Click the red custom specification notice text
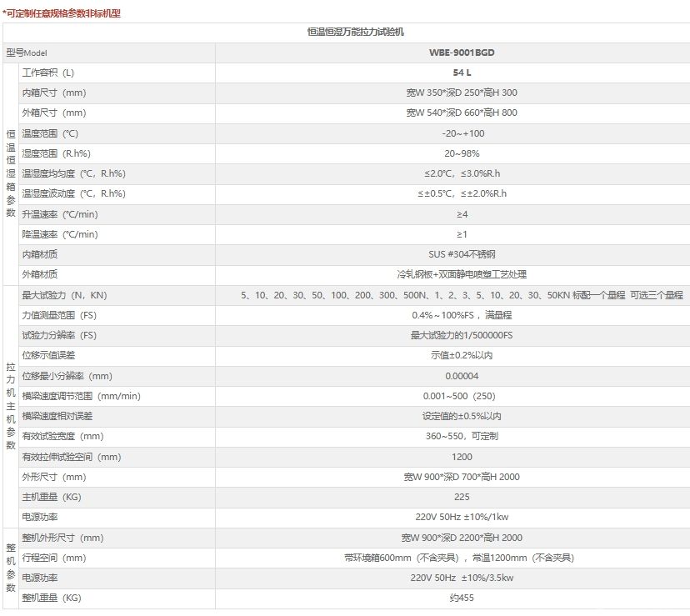Screen dimensions: 690x616 pyautogui.click(x=62, y=13)
